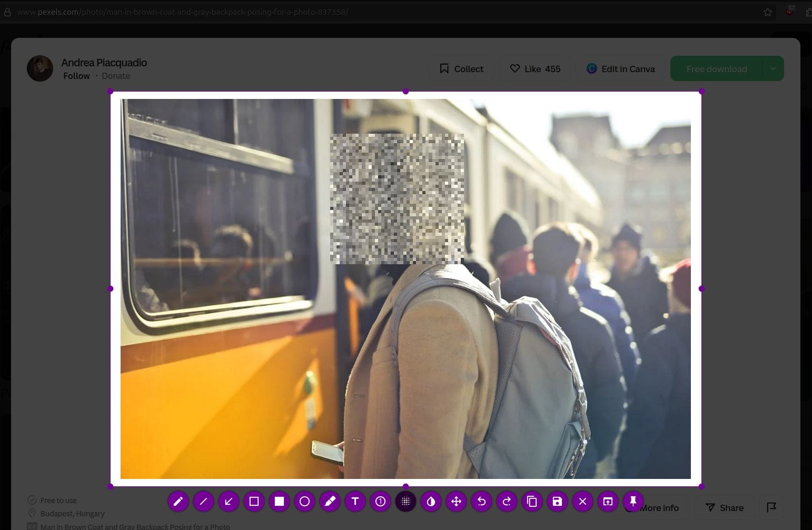The image size is (812, 530).
Task: Pin the capture to the screen
Action: 633,501
